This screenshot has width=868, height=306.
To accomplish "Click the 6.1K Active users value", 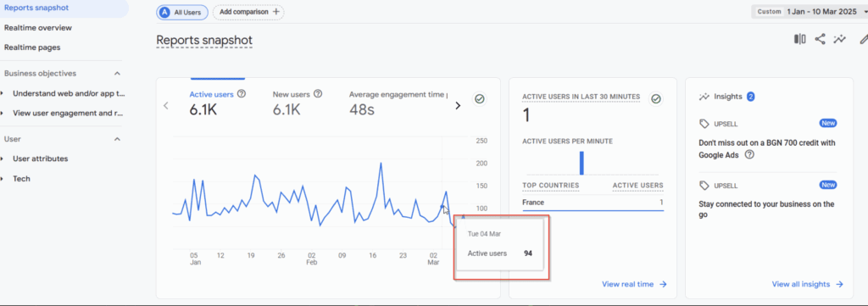I will 203,109.
